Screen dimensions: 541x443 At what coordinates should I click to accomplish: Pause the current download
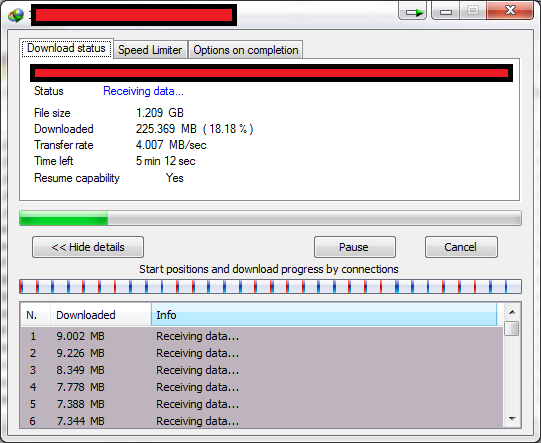click(x=355, y=247)
